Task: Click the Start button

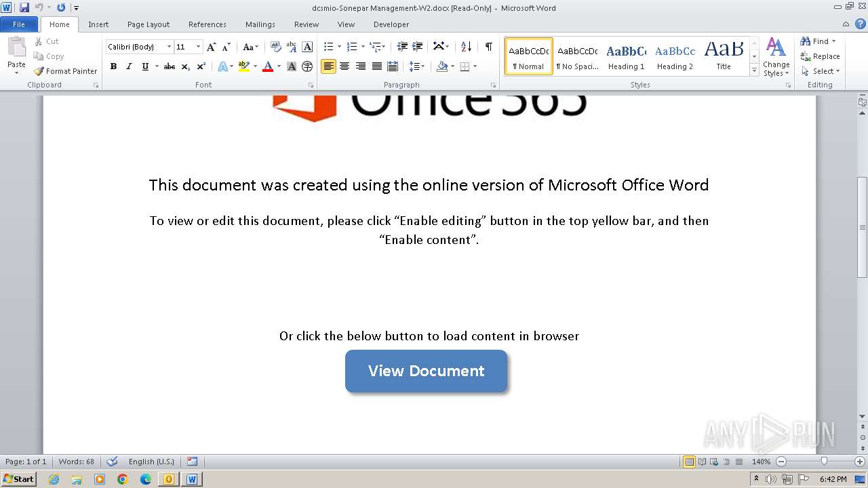Action: [18, 479]
